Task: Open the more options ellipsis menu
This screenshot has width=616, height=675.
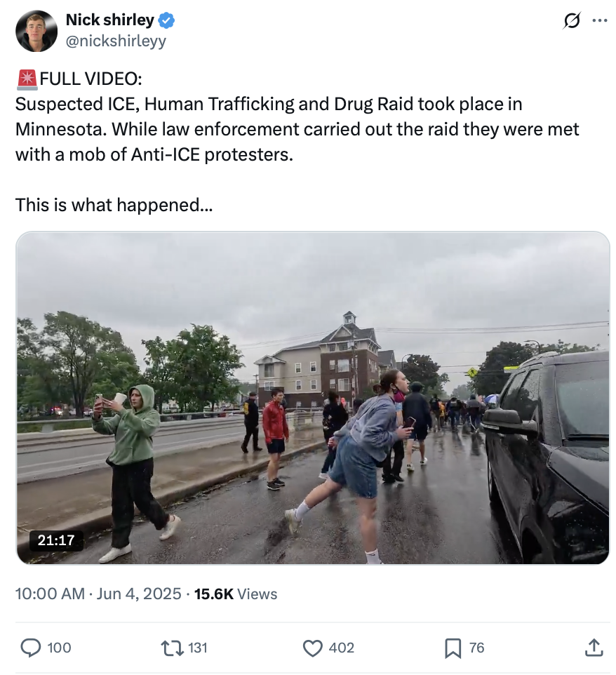Action: coord(600,21)
